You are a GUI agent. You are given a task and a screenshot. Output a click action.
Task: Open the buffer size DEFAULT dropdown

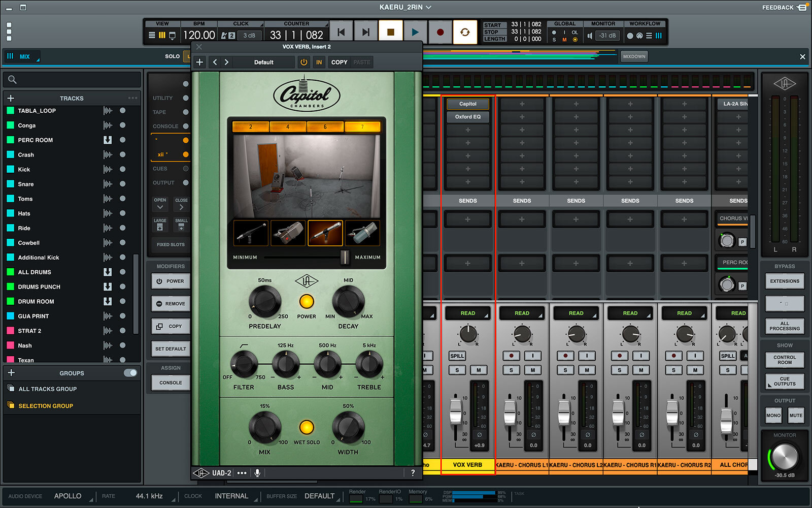click(x=320, y=496)
